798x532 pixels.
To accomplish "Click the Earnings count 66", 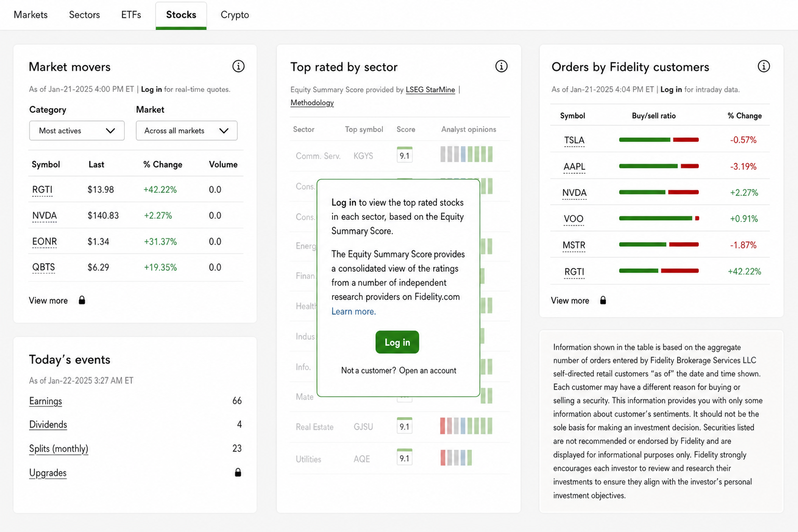I will point(237,401).
